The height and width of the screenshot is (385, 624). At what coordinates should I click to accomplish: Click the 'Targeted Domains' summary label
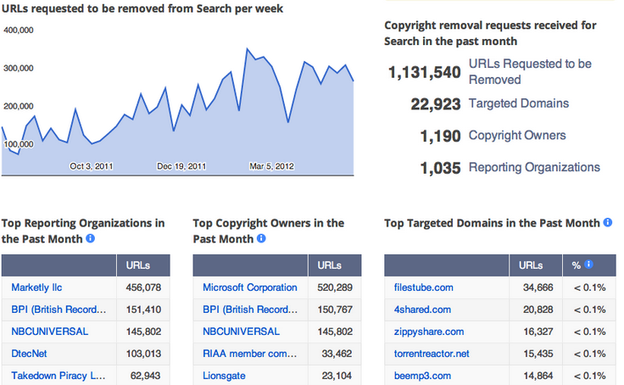[x=519, y=104]
